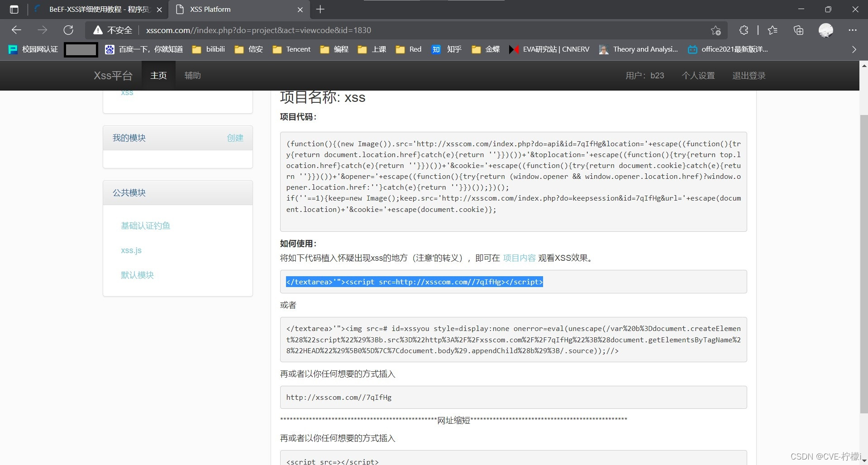
Task: Click the scrollbar up arrow
Action: tap(864, 66)
